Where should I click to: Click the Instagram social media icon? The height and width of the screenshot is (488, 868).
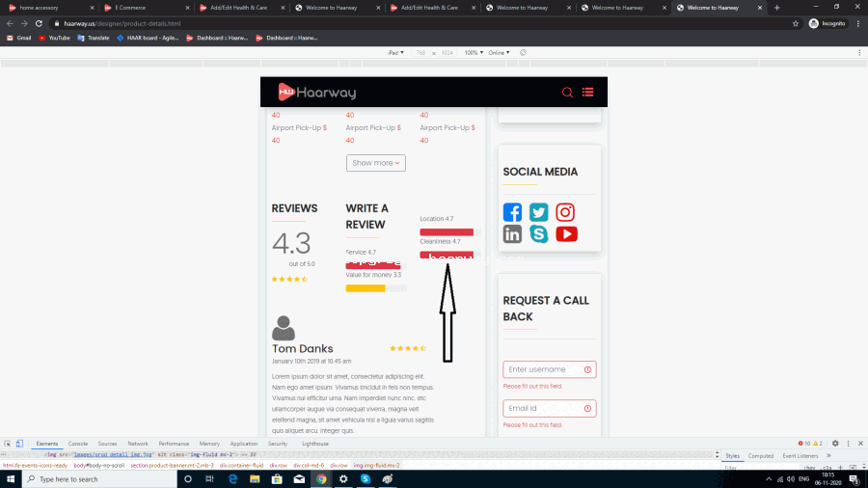pos(565,212)
